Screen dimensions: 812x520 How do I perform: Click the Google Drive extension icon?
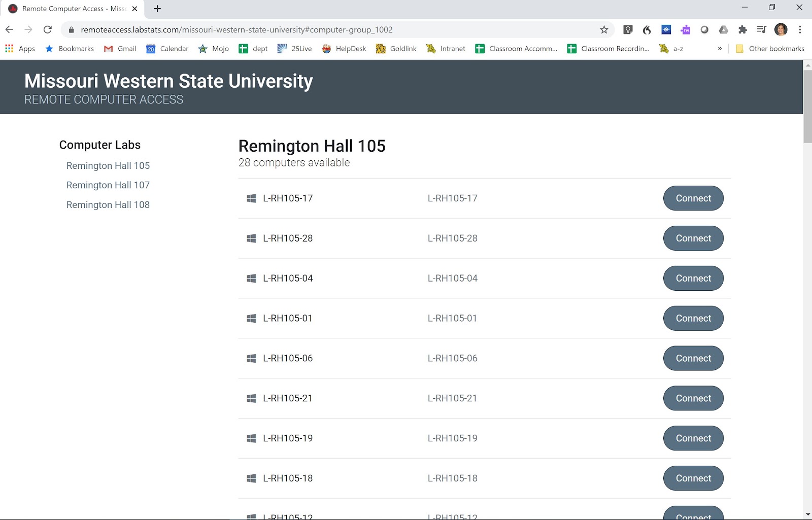click(x=723, y=29)
